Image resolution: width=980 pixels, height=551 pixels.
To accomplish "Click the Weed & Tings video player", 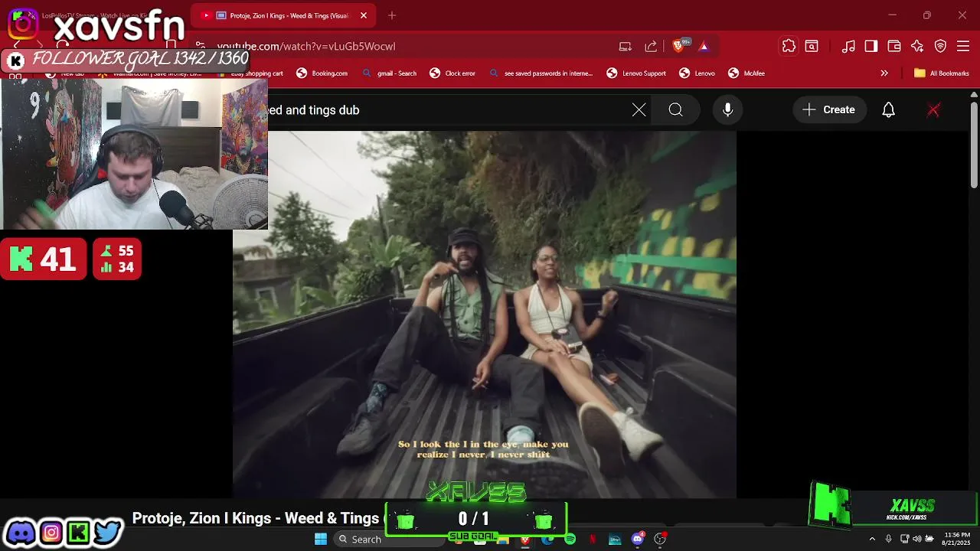I will [485, 314].
